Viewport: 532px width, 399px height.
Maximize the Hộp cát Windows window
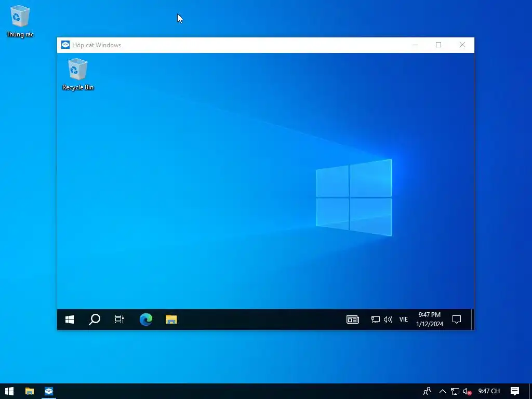click(438, 45)
